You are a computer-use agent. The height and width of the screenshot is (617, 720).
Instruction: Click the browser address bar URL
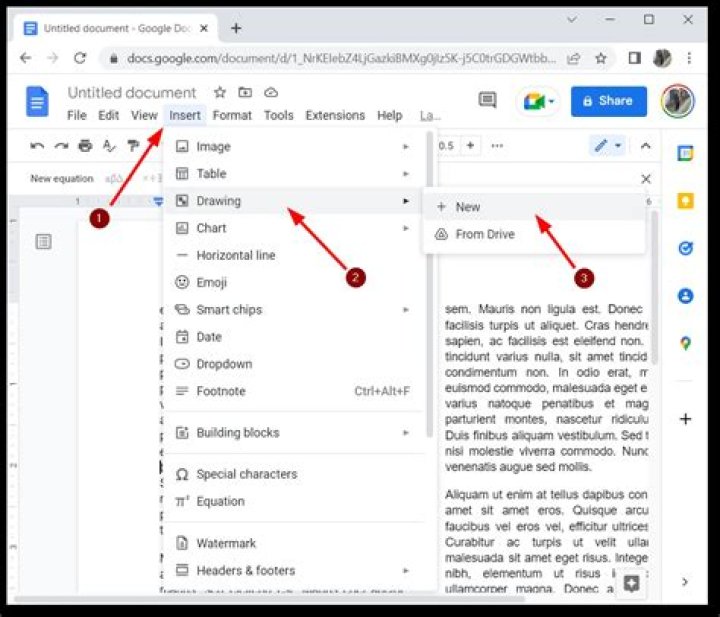pyautogui.click(x=341, y=58)
